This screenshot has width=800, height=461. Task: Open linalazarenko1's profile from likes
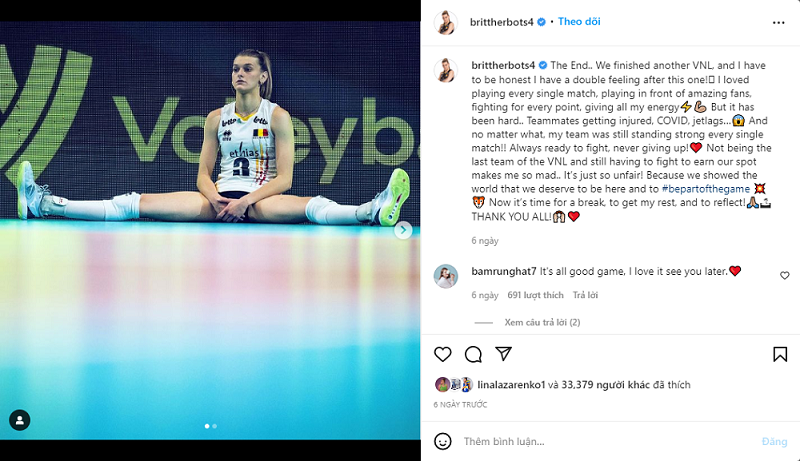[511, 385]
